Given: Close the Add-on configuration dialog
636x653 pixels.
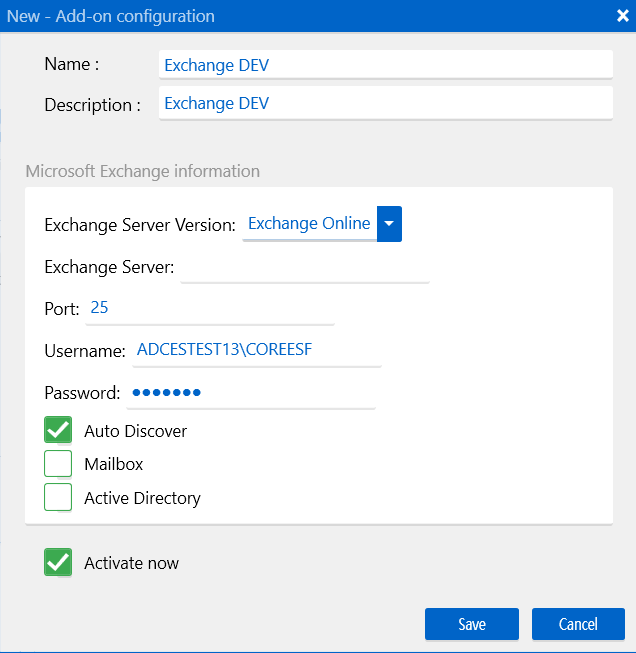Looking at the screenshot, I should tap(623, 16).
